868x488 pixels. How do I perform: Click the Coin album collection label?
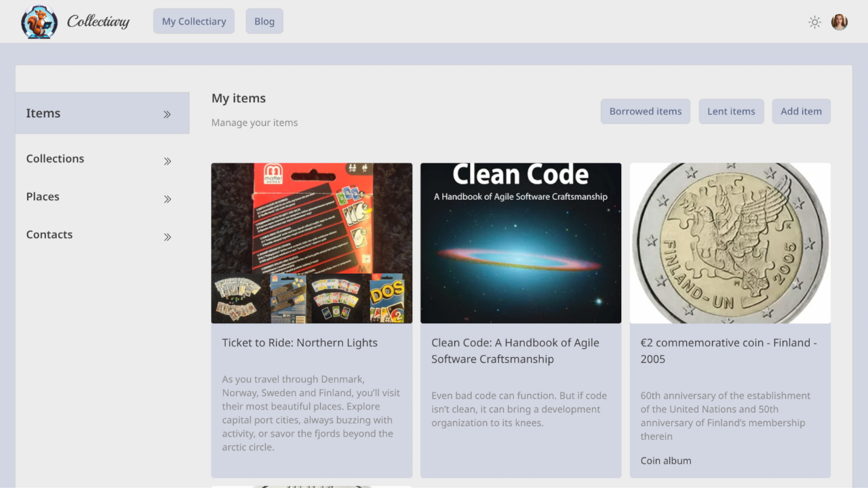[666, 461]
